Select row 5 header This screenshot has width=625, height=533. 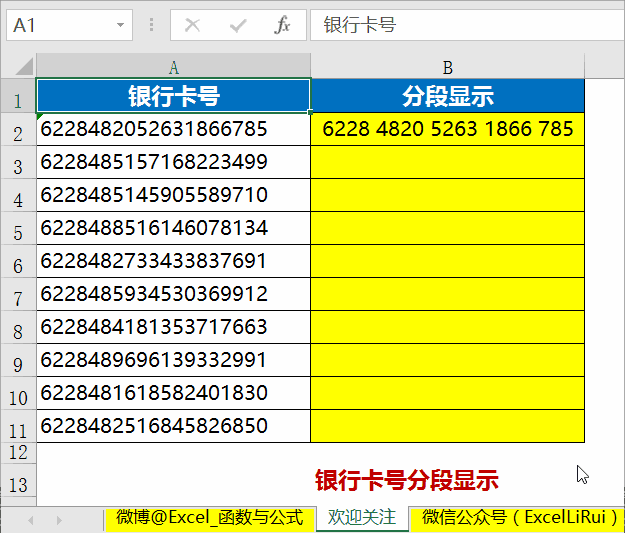point(18,228)
